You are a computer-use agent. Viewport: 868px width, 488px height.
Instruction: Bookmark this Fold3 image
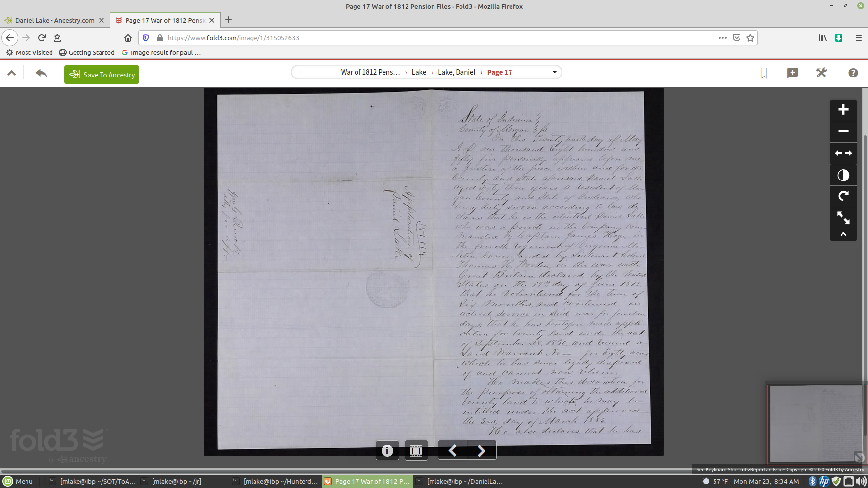coord(764,73)
